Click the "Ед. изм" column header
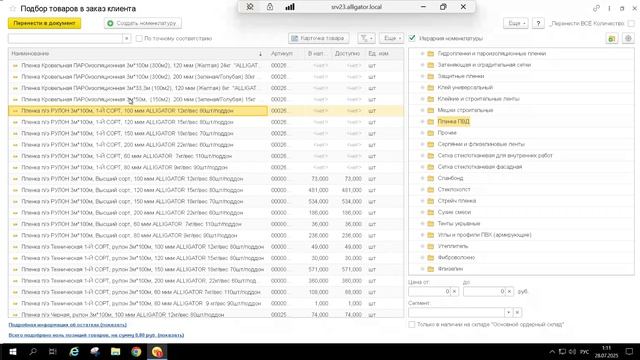This screenshot has height=360, width=640. point(378,53)
